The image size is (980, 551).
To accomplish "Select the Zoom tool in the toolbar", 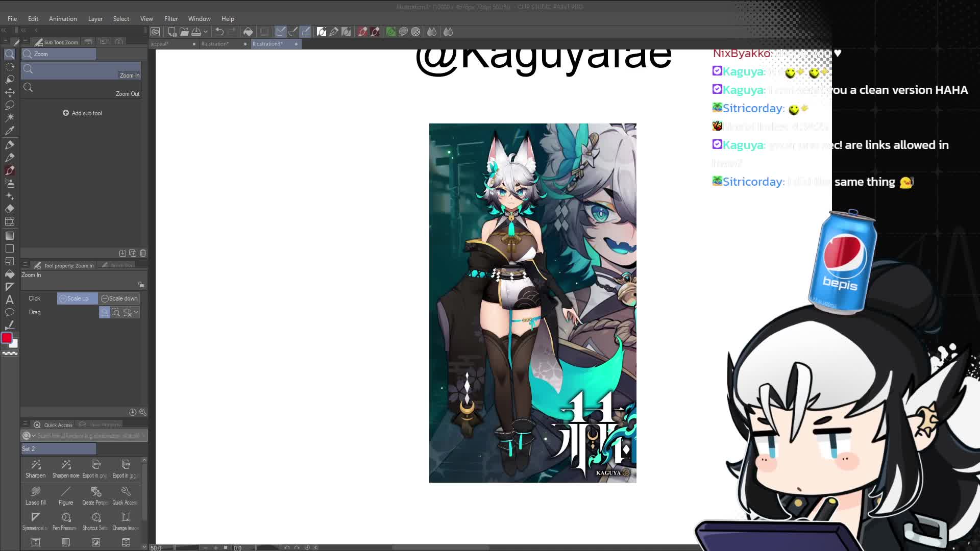I will pyautogui.click(x=10, y=54).
